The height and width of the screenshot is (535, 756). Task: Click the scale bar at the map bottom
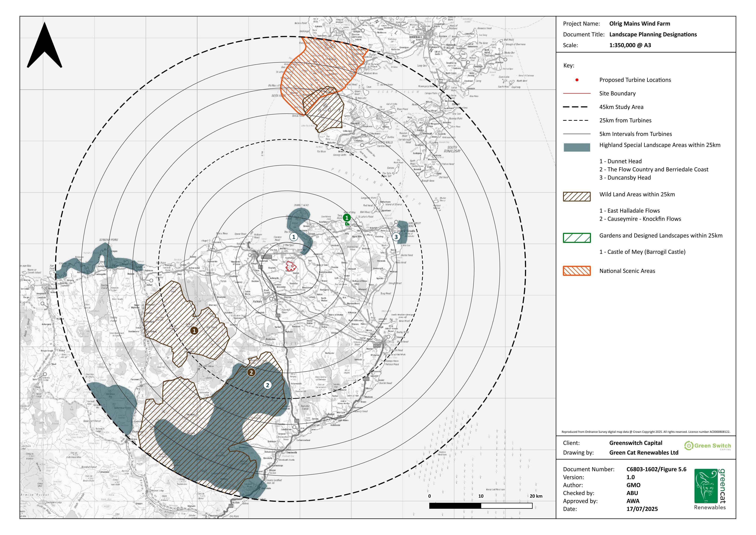click(x=481, y=506)
